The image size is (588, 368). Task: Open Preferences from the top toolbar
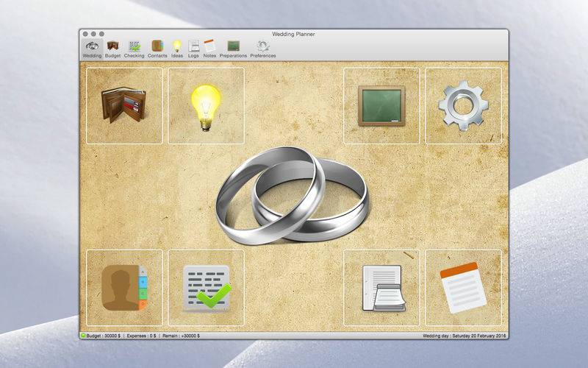click(263, 49)
